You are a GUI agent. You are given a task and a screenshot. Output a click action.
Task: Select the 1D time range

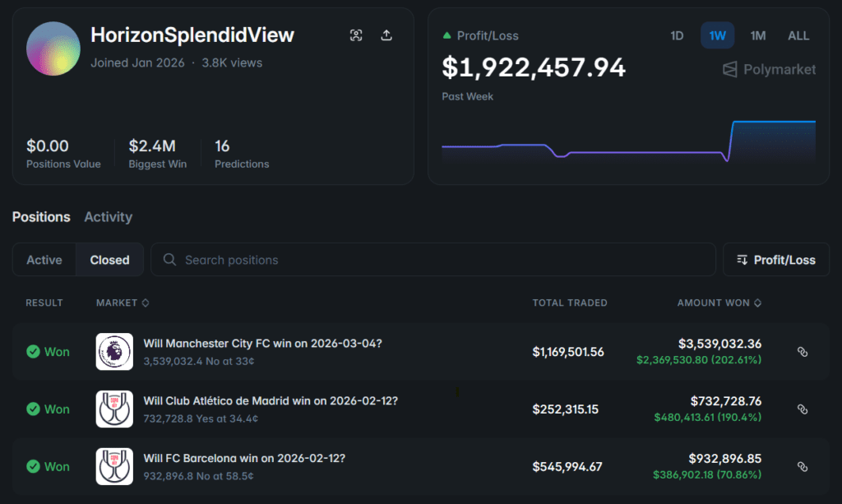click(x=677, y=36)
